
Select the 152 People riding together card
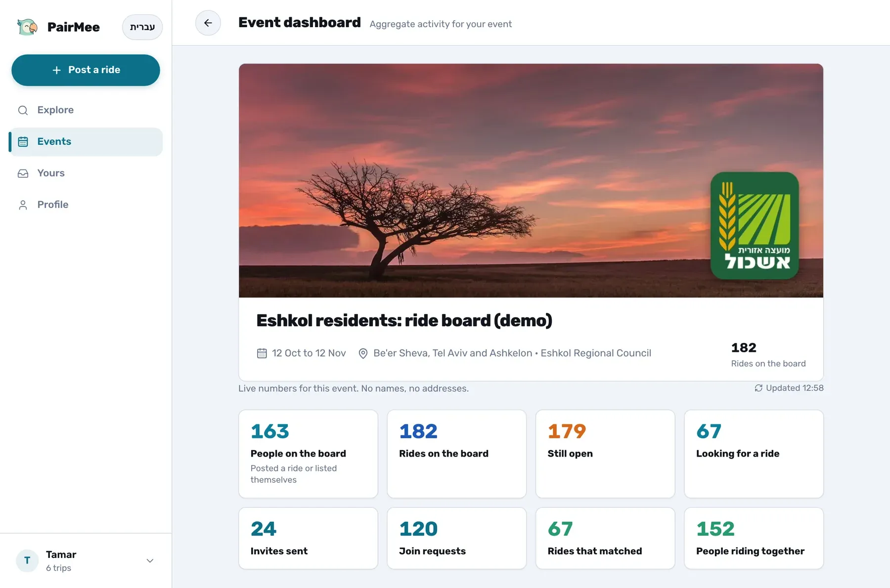click(x=754, y=538)
